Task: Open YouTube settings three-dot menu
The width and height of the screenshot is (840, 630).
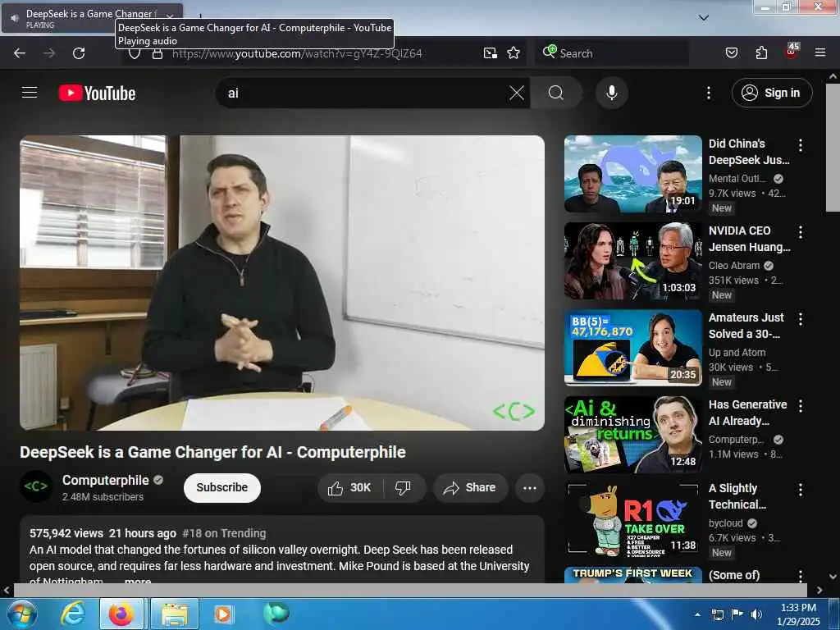Action: [x=708, y=94]
